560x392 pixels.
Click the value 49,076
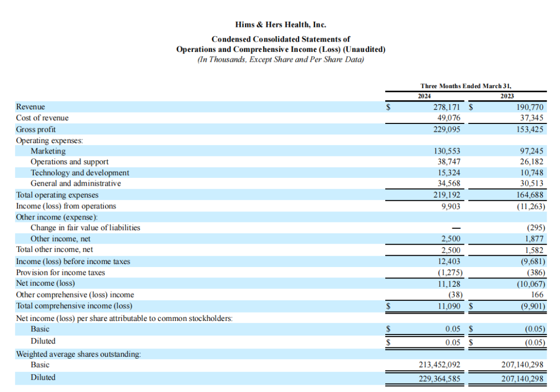(x=449, y=118)
